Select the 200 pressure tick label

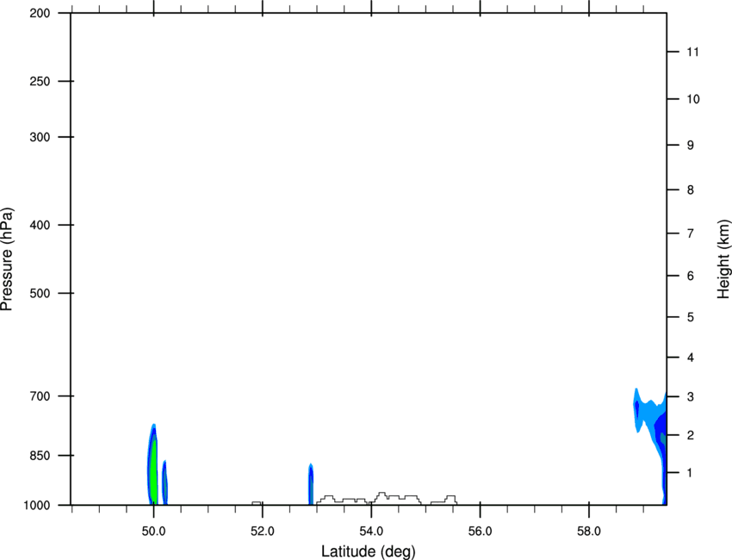(x=40, y=13)
